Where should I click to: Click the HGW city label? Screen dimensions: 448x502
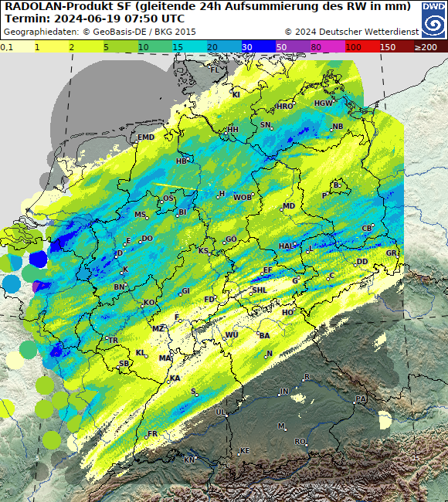pos(324,103)
